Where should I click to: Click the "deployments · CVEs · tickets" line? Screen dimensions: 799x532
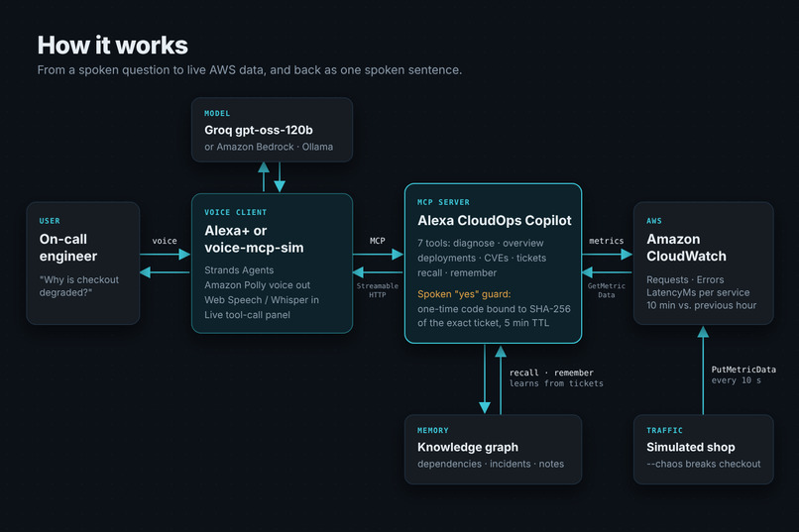[x=482, y=259]
